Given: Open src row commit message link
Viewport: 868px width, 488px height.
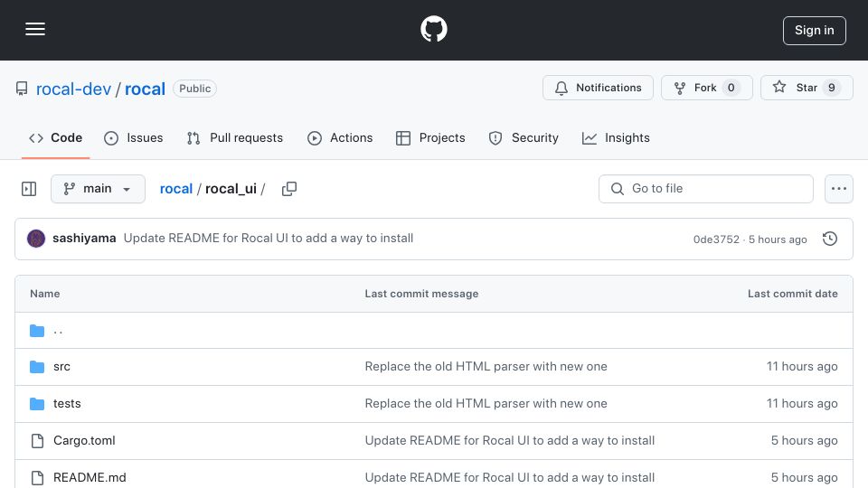Looking at the screenshot, I should 486,367.
